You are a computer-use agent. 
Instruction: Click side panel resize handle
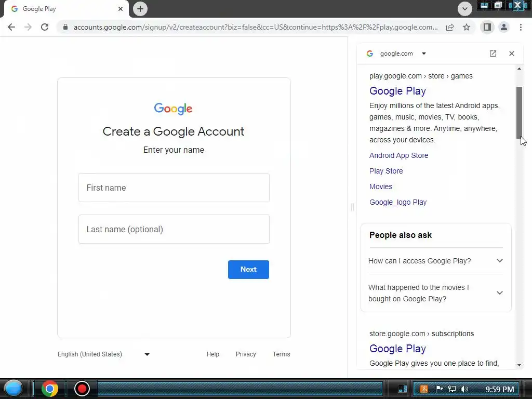(x=352, y=207)
